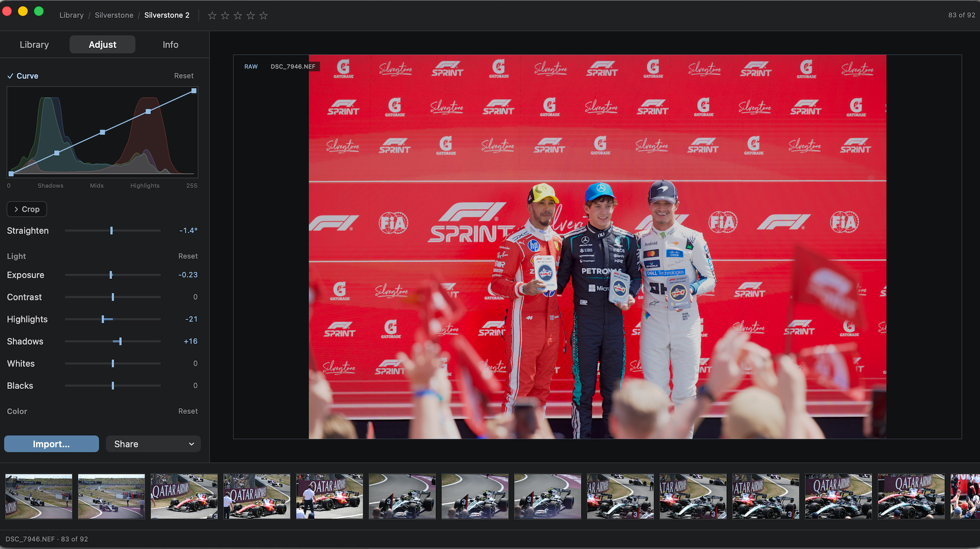Select the tenth filmstrip thumbnail
This screenshot has height=549, width=980.
pos(693,496)
